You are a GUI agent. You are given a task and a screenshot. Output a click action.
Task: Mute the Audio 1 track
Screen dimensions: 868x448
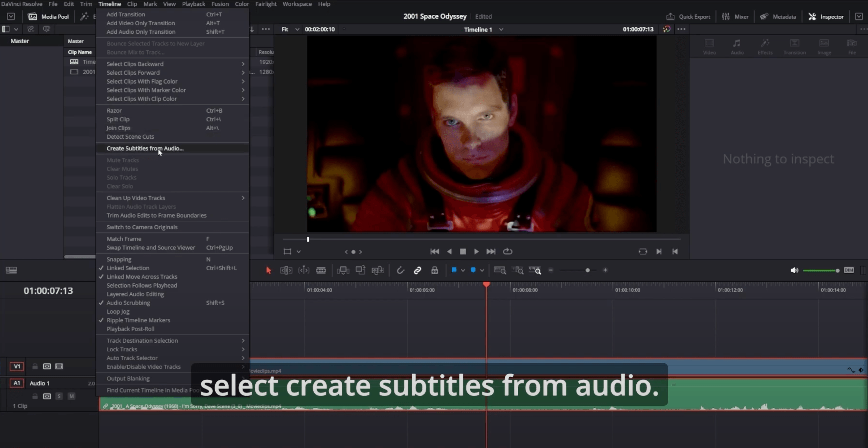(x=72, y=396)
